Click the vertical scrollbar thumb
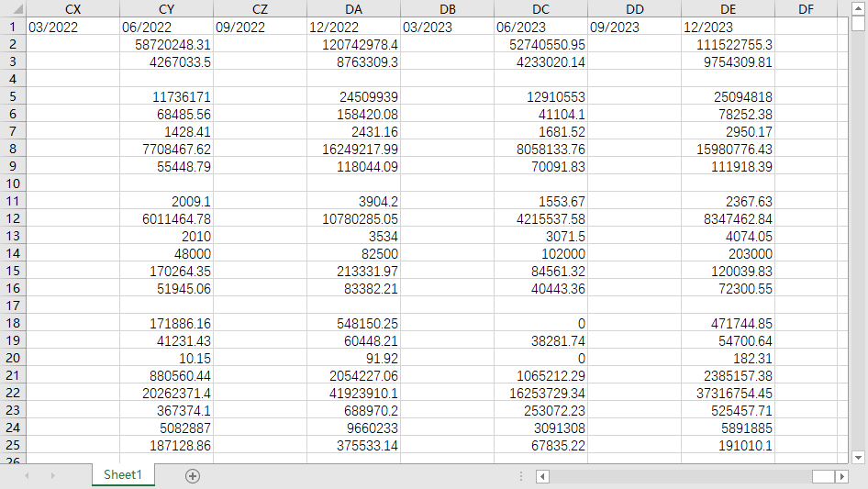 pos(858,23)
